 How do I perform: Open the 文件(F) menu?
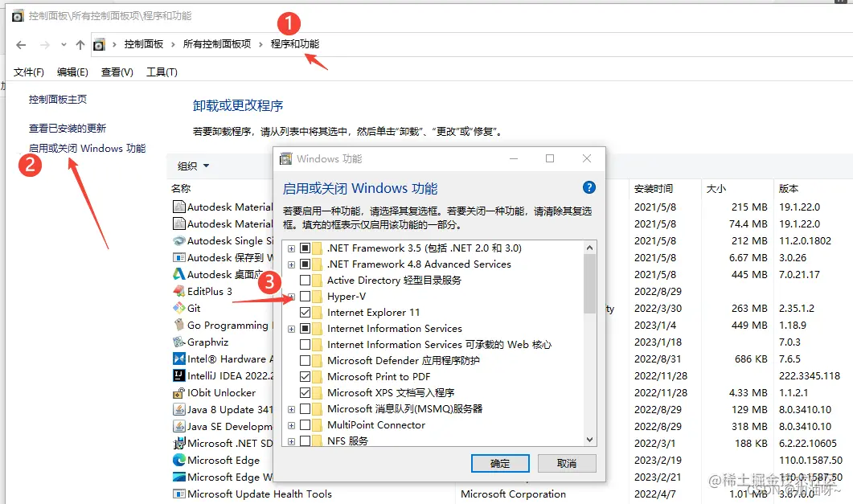28,72
